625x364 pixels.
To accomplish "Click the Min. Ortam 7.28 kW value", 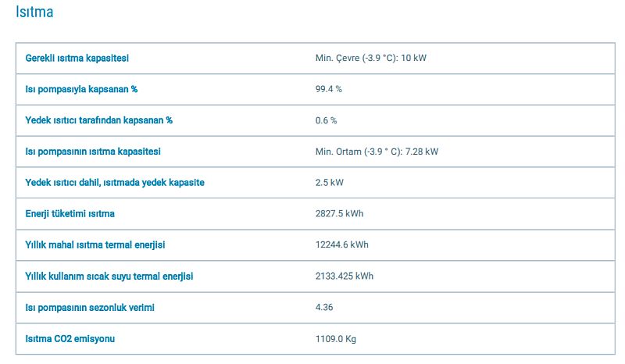I will 377,152.
